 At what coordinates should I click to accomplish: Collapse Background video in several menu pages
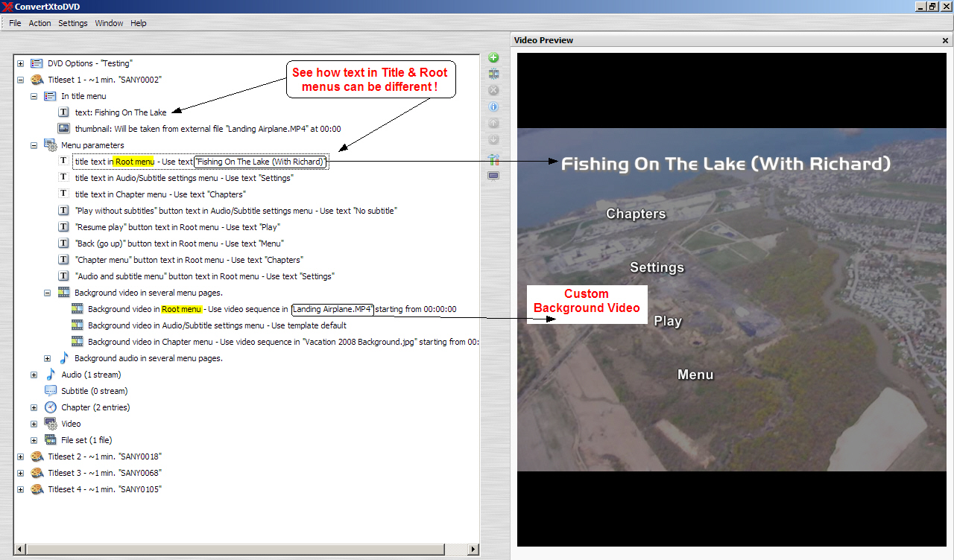[x=47, y=293]
